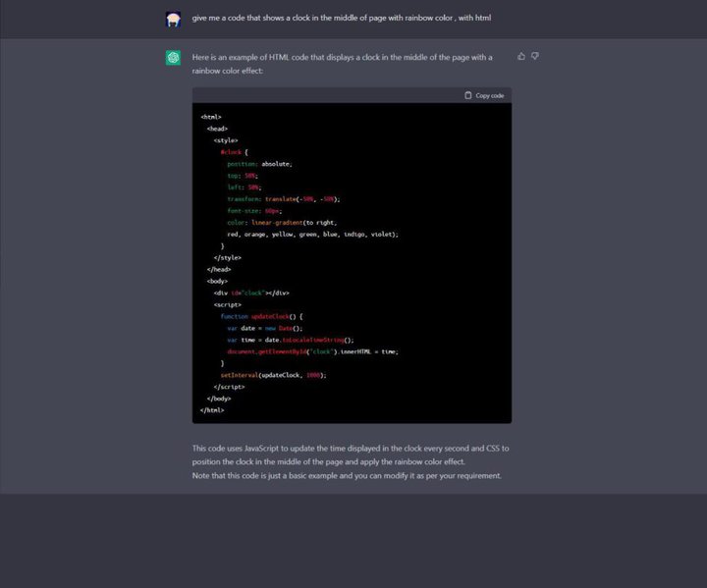Click the 'red, orange, yellow, green' color list line

pyautogui.click(x=312, y=235)
